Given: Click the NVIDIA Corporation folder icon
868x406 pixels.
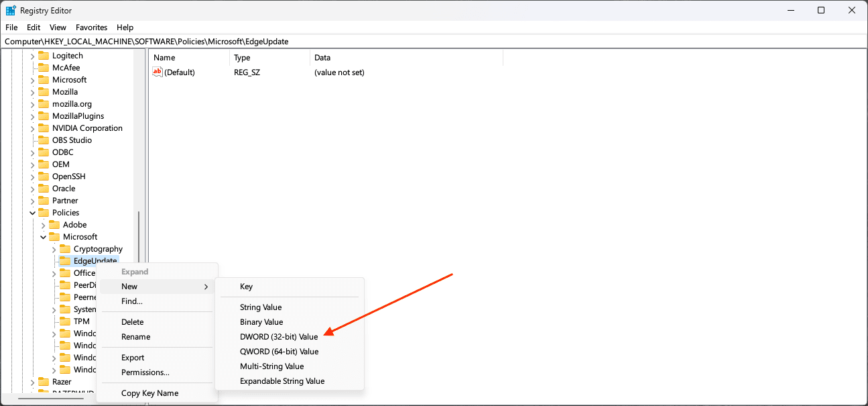Looking at the screenshot, I should point(44,128).
